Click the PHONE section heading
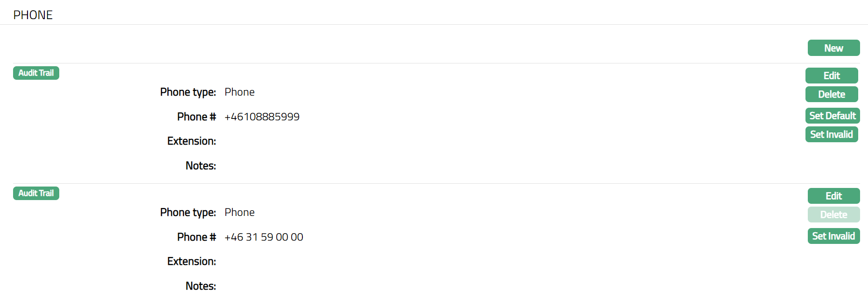 33,15
